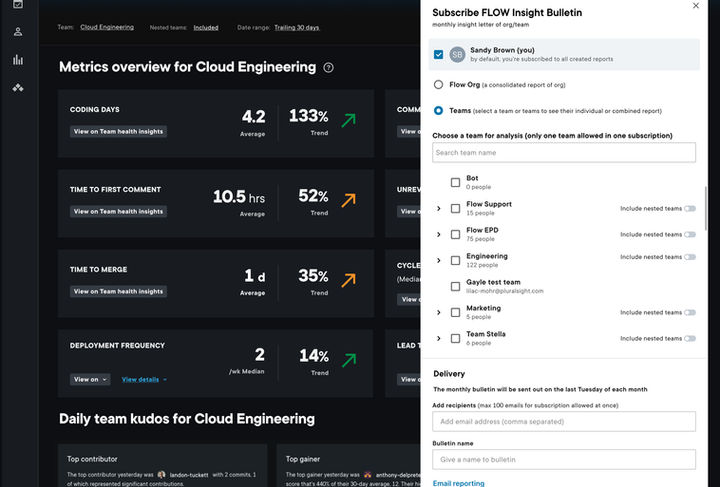Click landon-tuckett's avatar in Top contributor
Viewport: 720px width, 487px height.
162,475
